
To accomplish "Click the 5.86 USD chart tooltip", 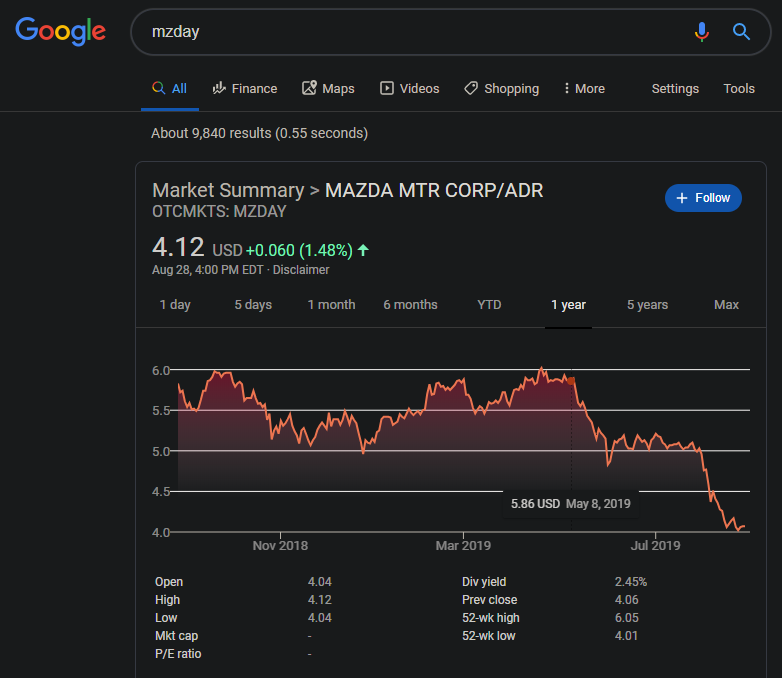I will tap(571, 504).
